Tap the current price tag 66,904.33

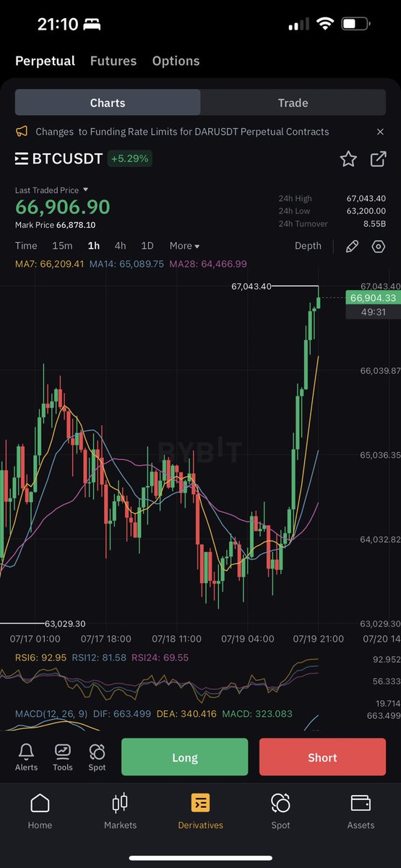click(x=373, y=297)
